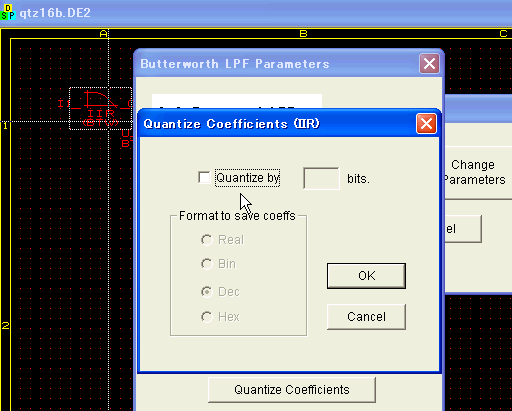Click the Quantize Coefficients (IIR) title bar
The width and height of the screenshot is (512, 411).
(277, 124)
